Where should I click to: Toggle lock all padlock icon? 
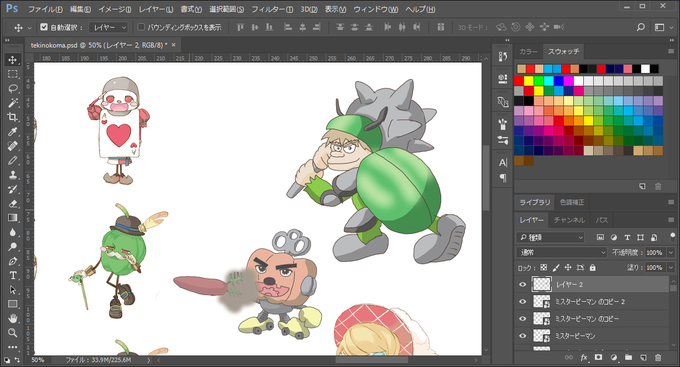pos(592,268)
